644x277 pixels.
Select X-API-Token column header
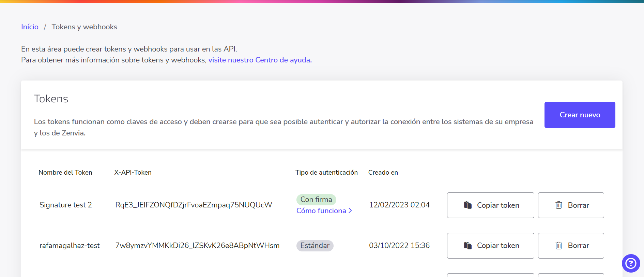click(133, 173)
